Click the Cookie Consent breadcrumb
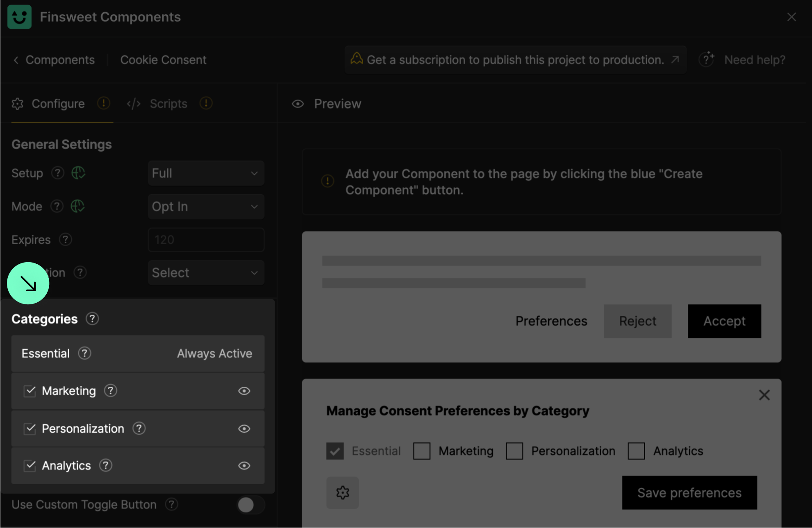The width and height of the screenshot is (812, 528). point(163,60)
